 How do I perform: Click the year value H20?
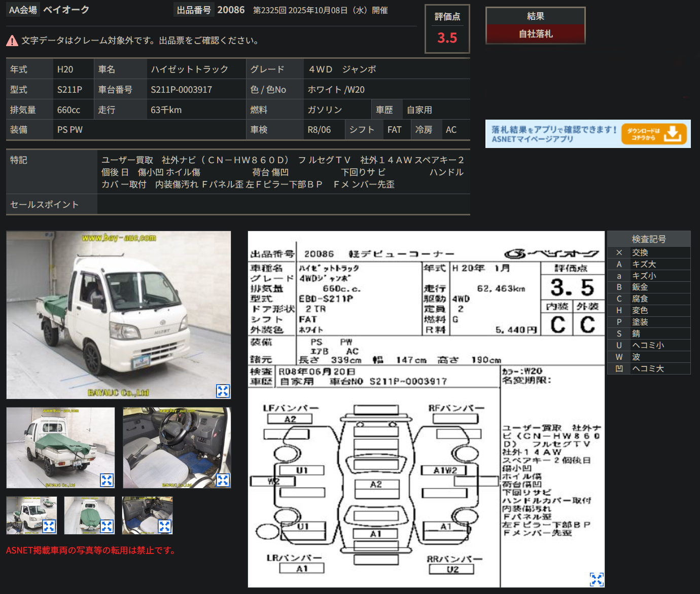[65, 69]
